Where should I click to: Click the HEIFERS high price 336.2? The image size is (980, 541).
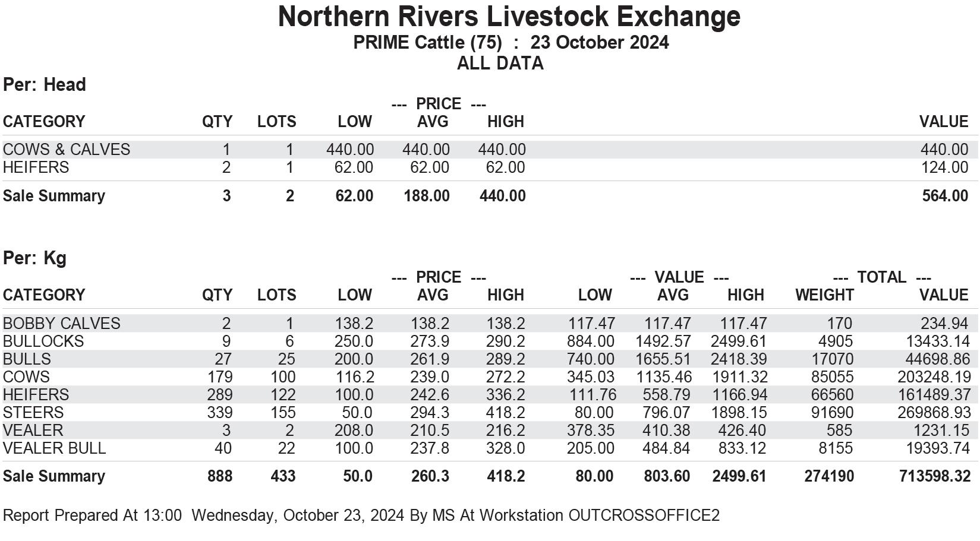[506, 395]
